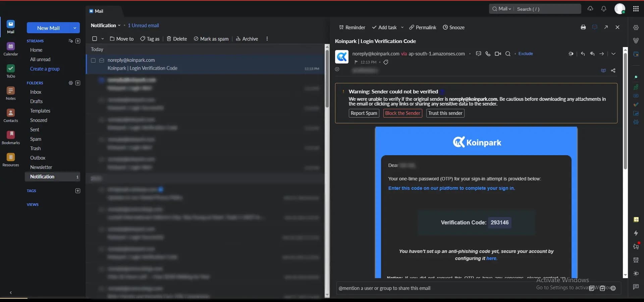Open the reminders alarm clock widget
644x302 pixels.
coord(636,260)
